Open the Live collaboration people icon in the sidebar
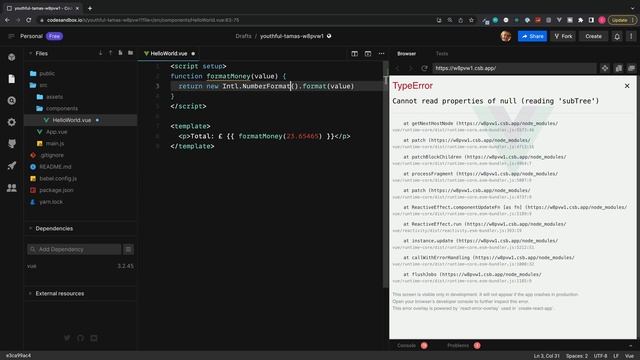This screenshot has height=360, width=640. (x=11, y=187)
